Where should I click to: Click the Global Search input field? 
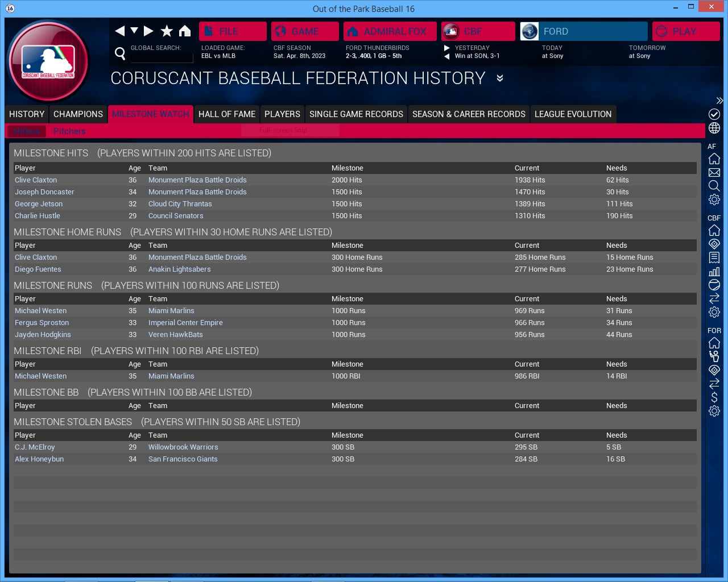[x=162, y=57]
